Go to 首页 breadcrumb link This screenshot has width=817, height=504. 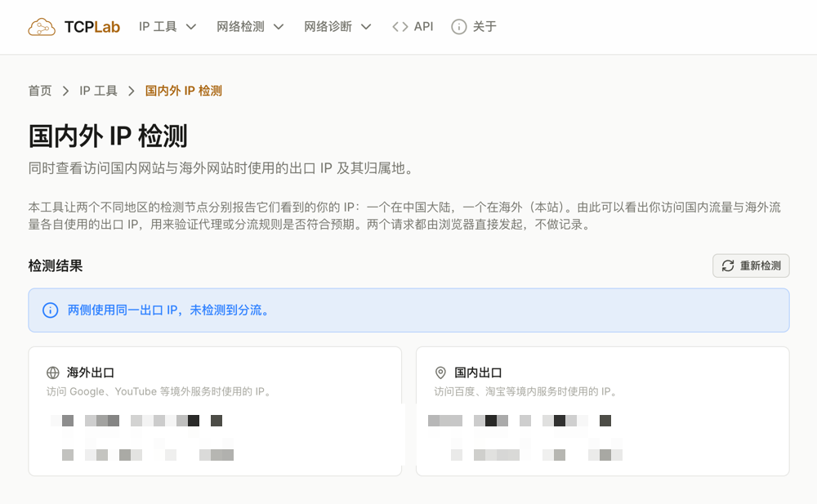point(40,91)
